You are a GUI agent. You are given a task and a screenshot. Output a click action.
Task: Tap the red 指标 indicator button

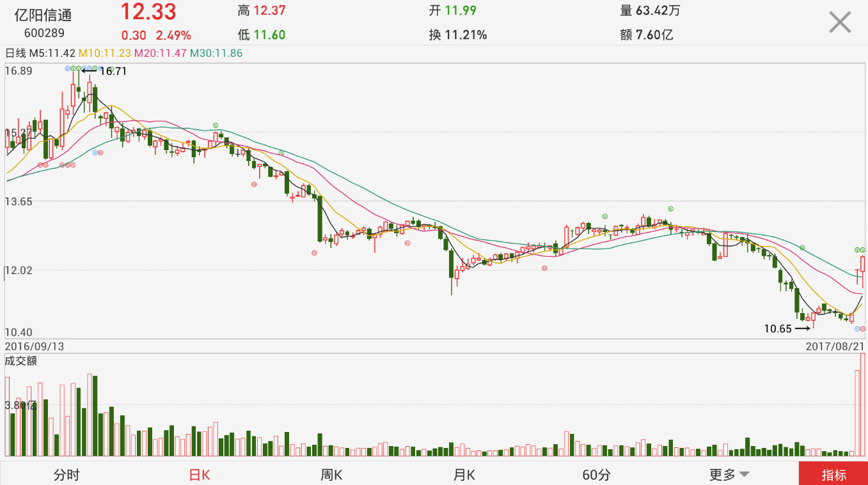tap(833, 474)
